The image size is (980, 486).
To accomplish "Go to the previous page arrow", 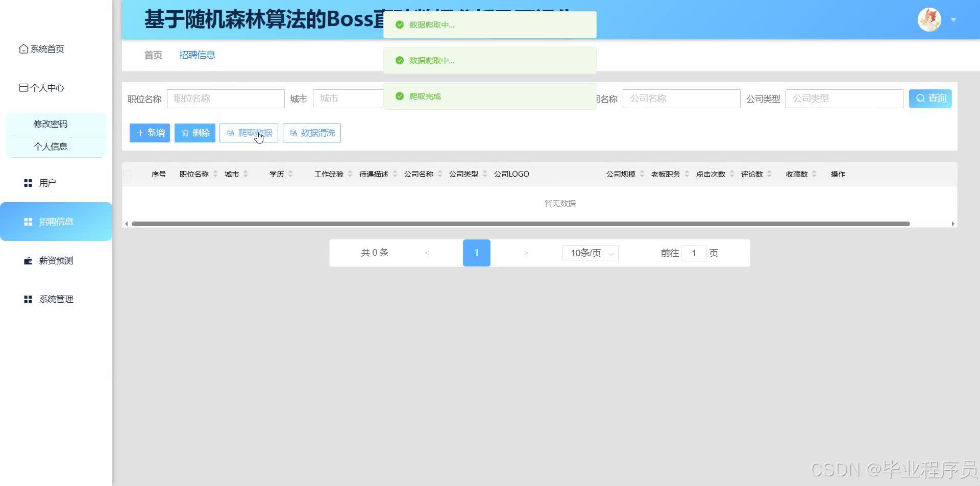I will [x=427, y=253].
